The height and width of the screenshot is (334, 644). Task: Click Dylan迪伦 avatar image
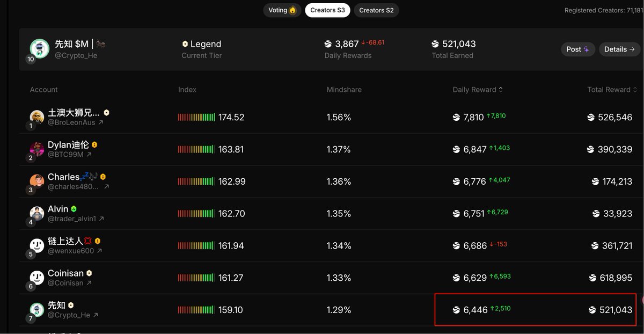(x=37, y=149)
